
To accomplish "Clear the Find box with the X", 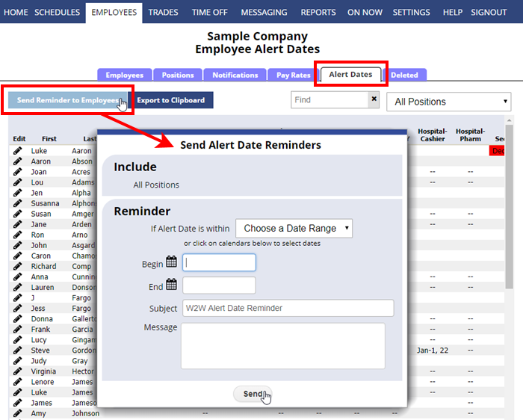I will (374, 99).
